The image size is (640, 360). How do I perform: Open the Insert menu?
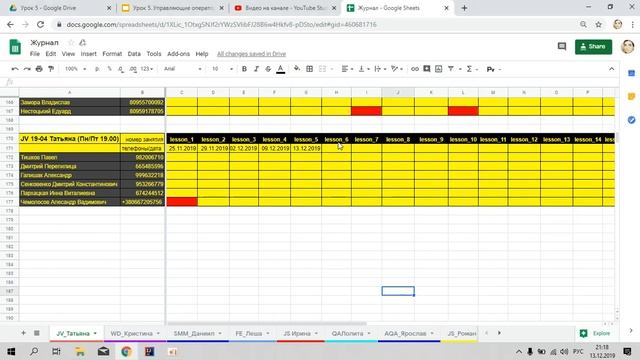88,54
